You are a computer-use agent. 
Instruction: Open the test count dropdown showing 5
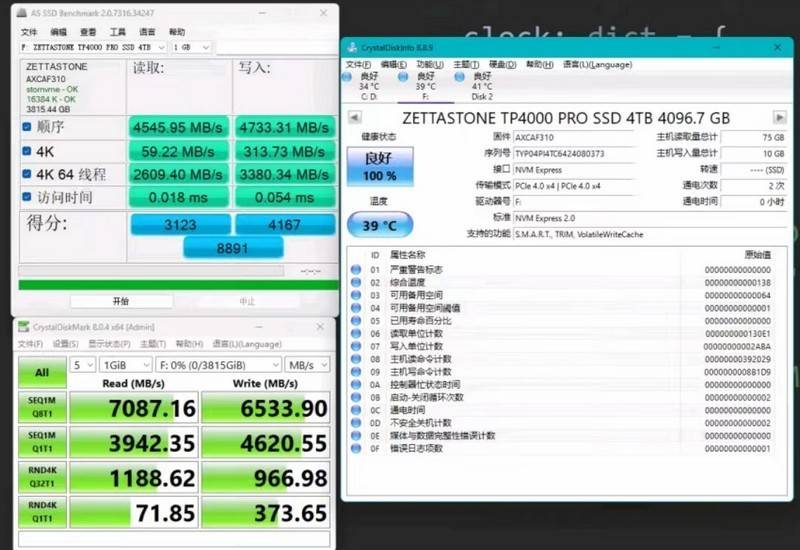point(82,365)
